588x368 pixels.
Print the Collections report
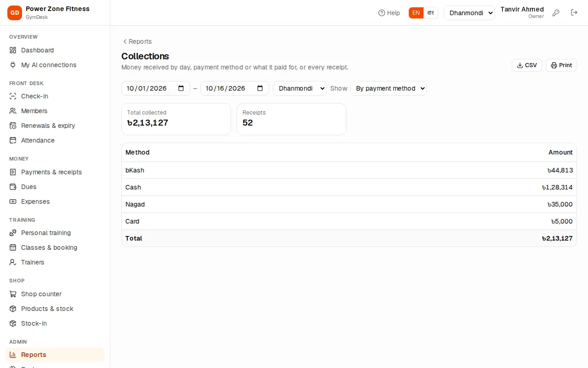click(561, 65)
